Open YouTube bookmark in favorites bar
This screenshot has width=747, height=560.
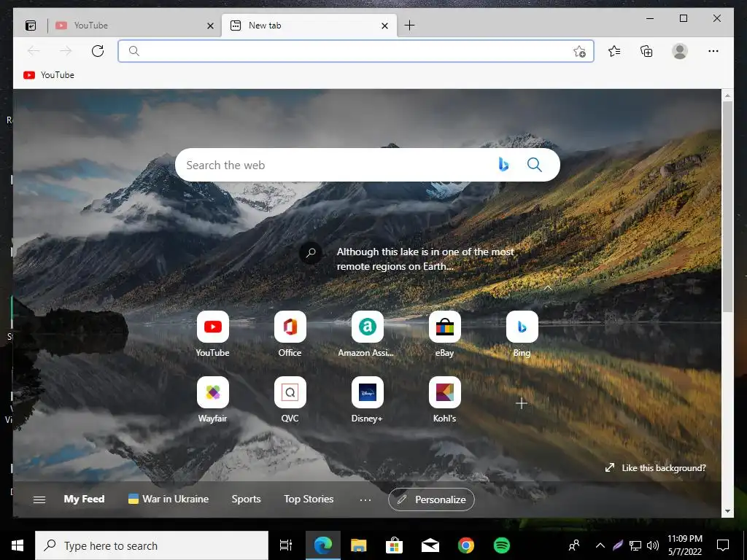click(x=49, y=75)
